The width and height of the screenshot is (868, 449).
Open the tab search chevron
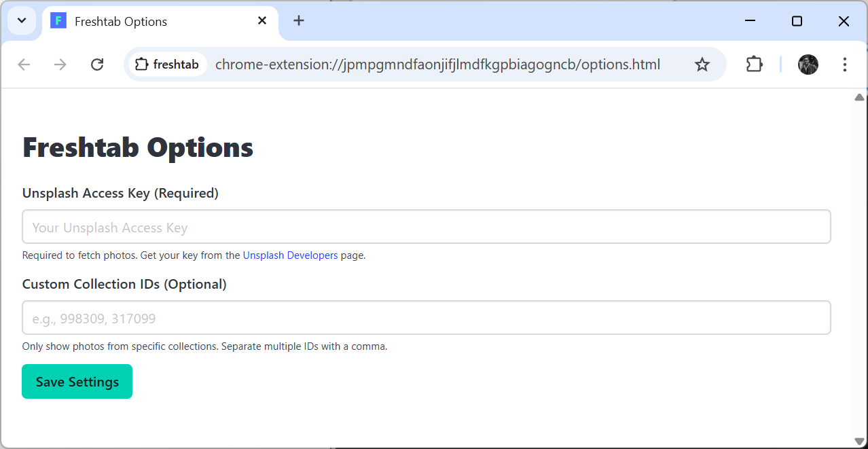[x=21, y=21]
